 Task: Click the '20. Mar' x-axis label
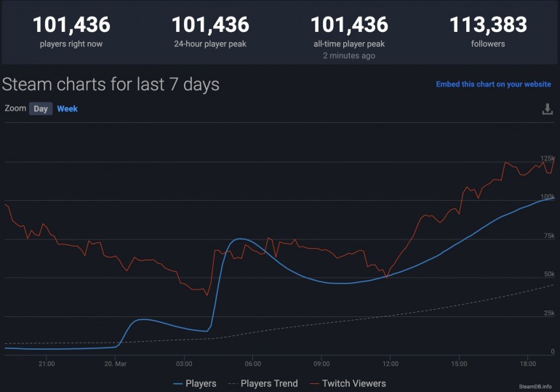(x=116, y=363)
